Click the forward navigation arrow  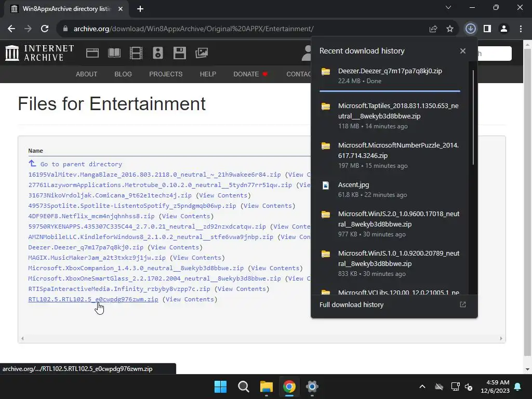click(x=28, y=29)
